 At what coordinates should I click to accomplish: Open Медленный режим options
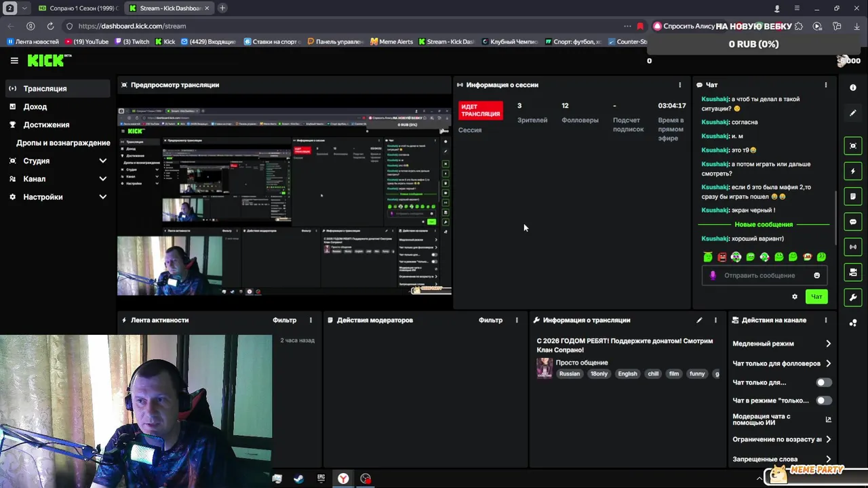[x=782, y=344]
